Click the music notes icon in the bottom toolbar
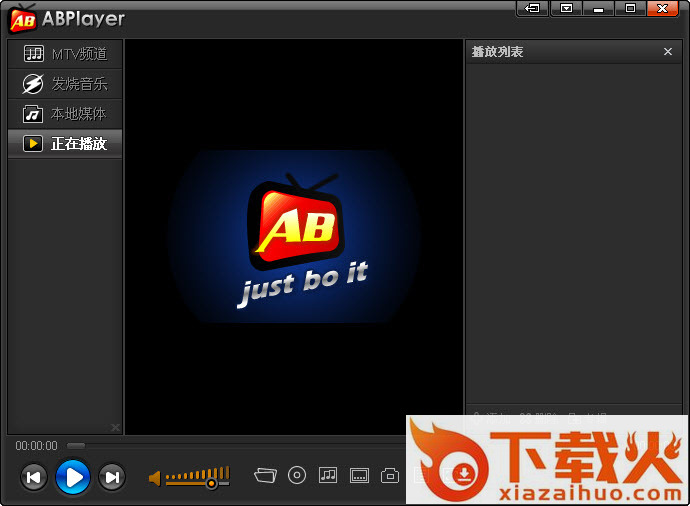The height and width of the screenshot is (506, 690). [328, 475]
